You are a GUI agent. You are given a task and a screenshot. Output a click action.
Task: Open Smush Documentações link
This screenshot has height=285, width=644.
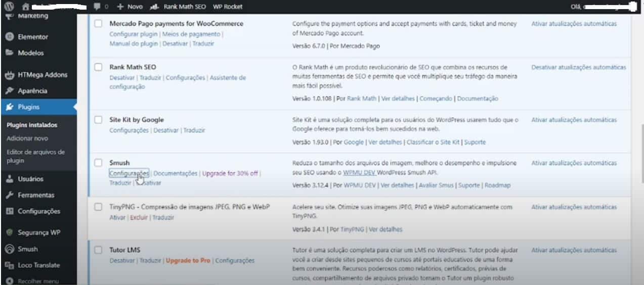(x=176, y=173)
